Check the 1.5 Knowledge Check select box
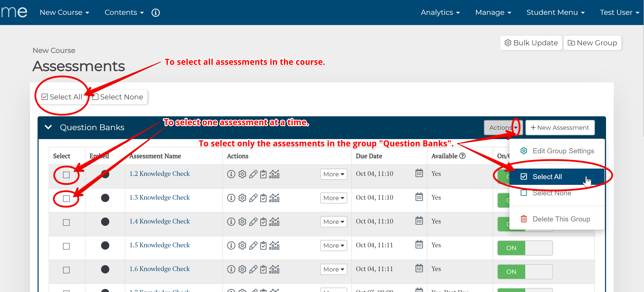The height and width of the screenshot is (292, 644). [x=66, y=246]
